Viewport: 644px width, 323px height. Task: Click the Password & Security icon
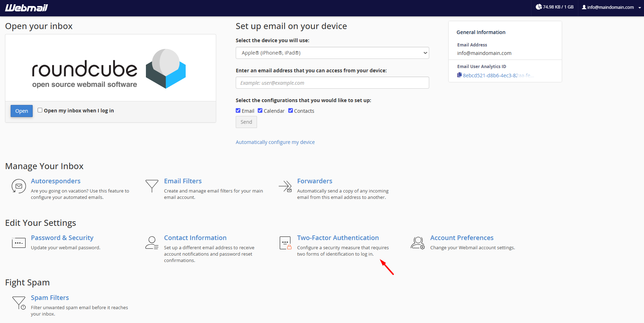[18, 243]
